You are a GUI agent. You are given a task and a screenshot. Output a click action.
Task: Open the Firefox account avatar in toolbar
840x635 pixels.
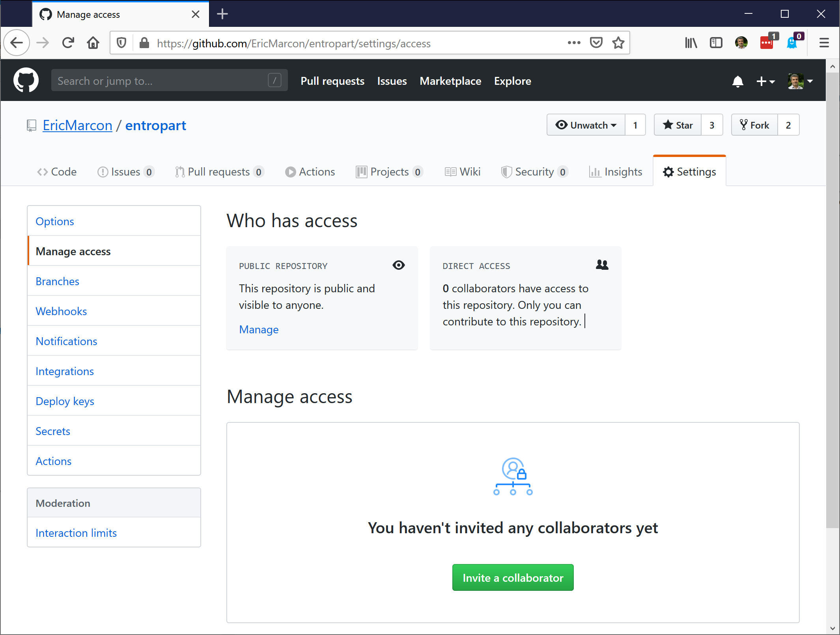(x=741, y=43)
